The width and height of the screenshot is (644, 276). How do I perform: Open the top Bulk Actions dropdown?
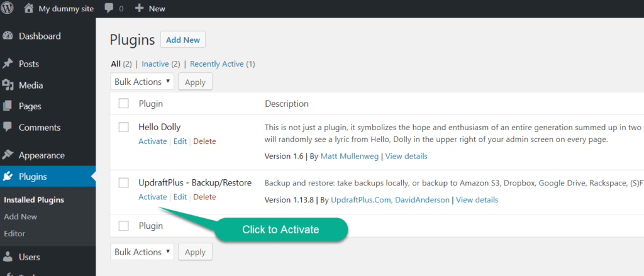click(x=142, y=82)
